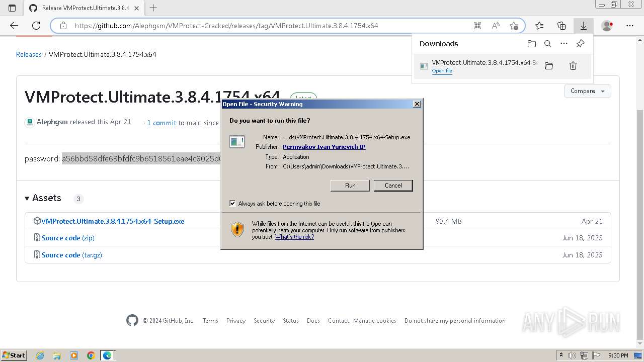Switch to Edge in the taskbar

click(x=108, y=355)
